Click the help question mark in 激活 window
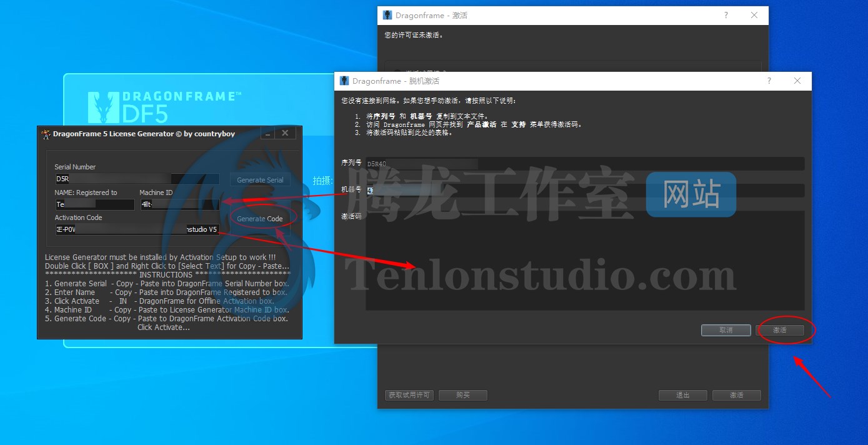The height and width of the screenshot is (445, 868). (x=726, y=16)
